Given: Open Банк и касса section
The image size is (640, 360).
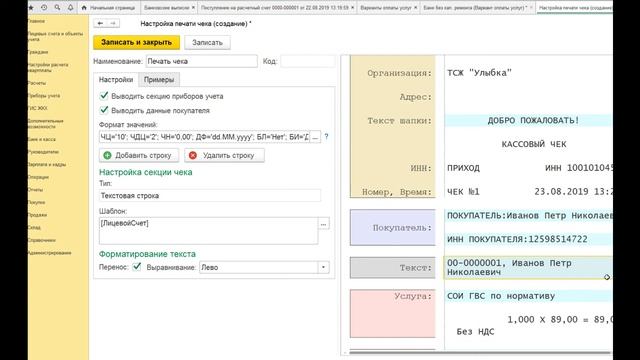Looking at the screenshot, I should (x=42, y=139).
